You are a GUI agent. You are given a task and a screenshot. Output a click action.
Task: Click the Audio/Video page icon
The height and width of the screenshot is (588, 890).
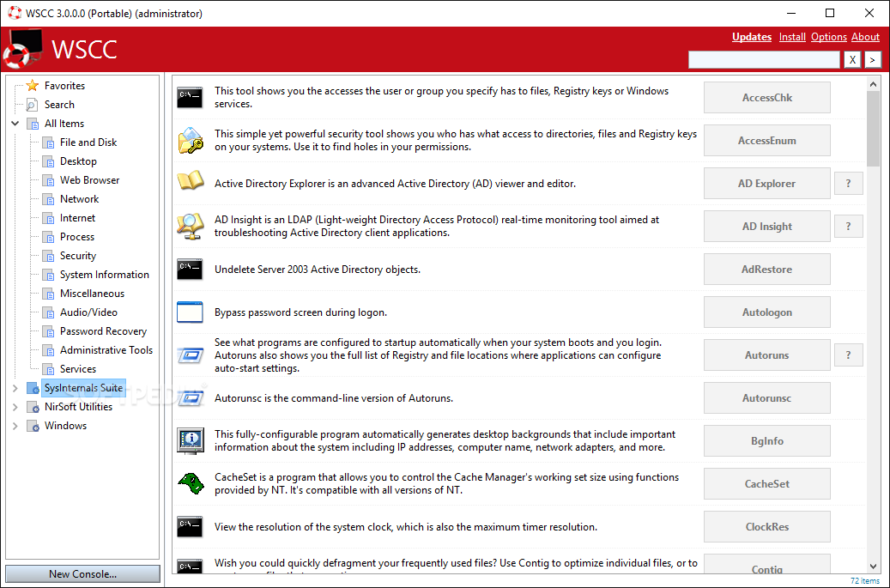tap(48, 312)
